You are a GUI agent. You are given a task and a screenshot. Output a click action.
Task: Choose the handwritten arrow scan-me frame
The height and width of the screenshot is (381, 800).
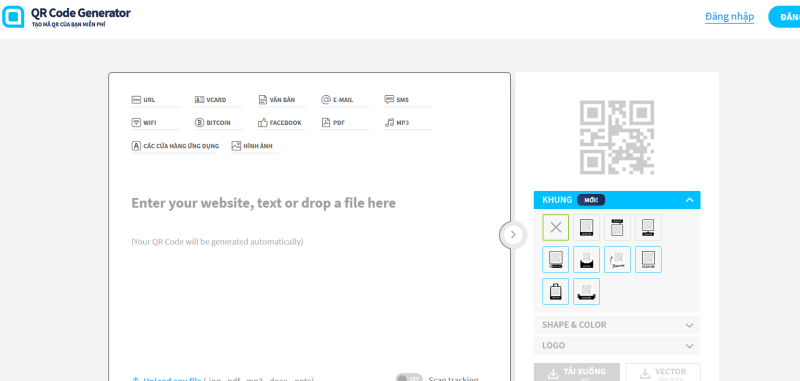point(617,260)
